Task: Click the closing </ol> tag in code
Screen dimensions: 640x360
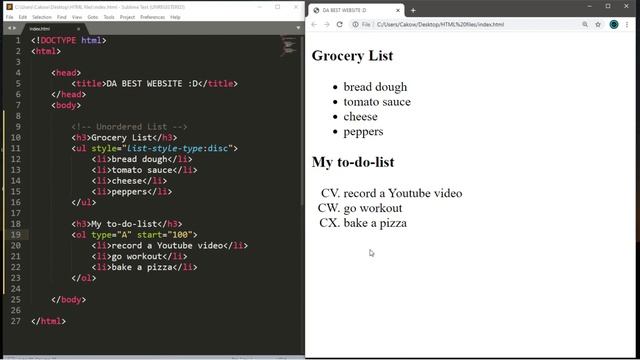Action: pyautogui.click(x=84, y=278)
